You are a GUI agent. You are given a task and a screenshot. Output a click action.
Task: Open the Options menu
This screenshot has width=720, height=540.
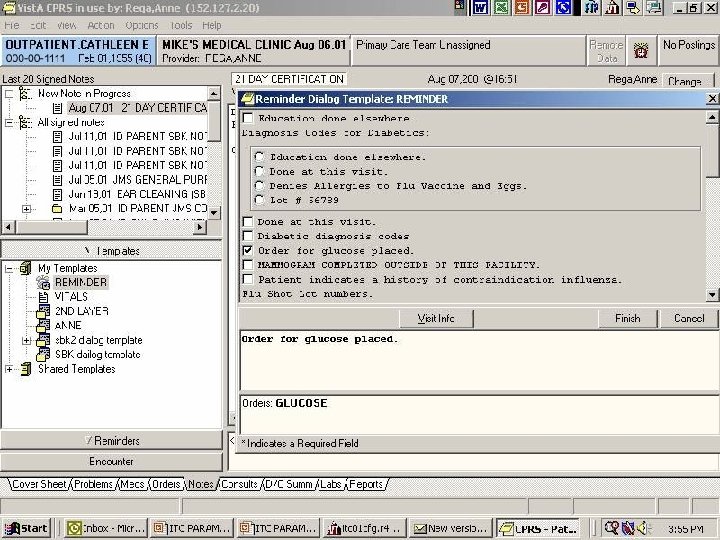[x=141, y=26]
